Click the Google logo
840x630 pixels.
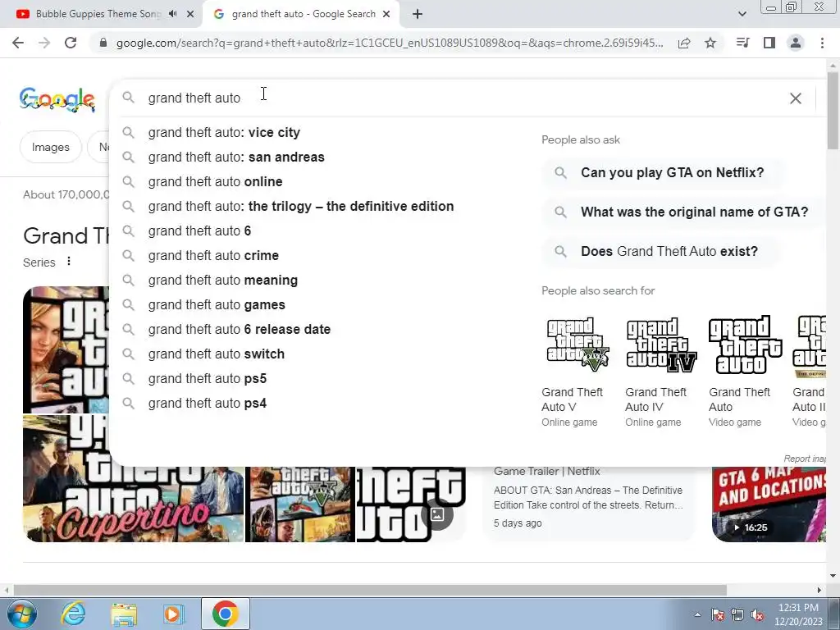point(57,99)
